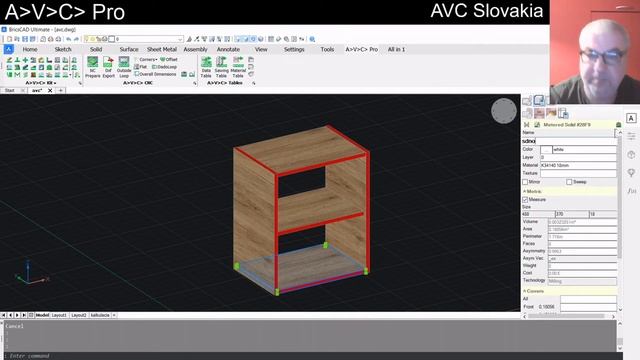Viewport: 640px width, 360px height.
Task: Click the Corners All input field
Action: pos(588,299)
